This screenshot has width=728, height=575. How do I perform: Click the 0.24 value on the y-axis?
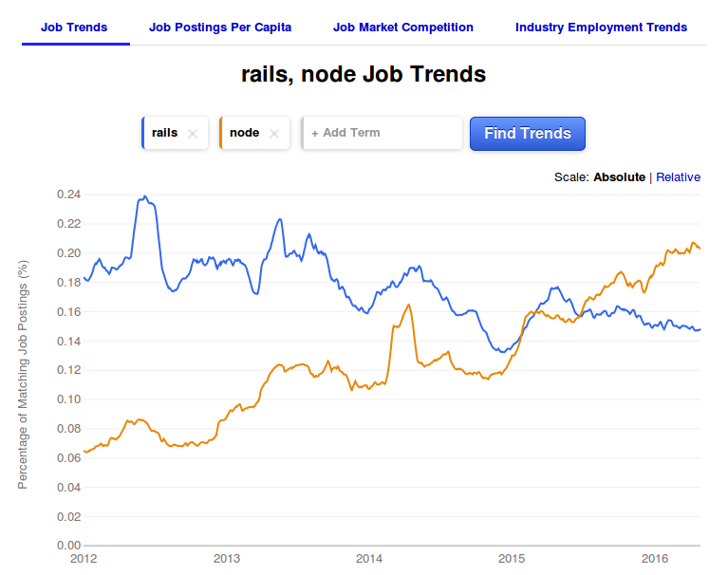[x=67, y=195]
